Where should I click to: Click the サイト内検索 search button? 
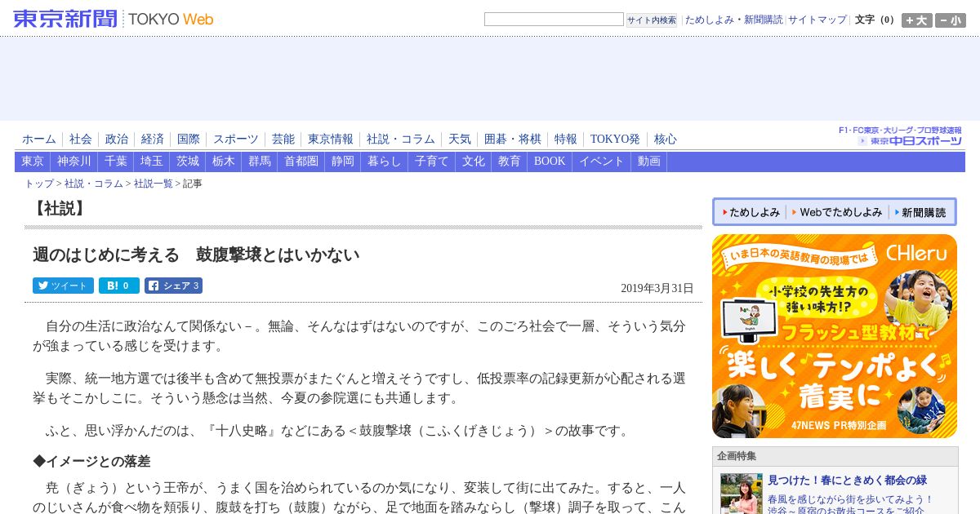tap(652, 20)
